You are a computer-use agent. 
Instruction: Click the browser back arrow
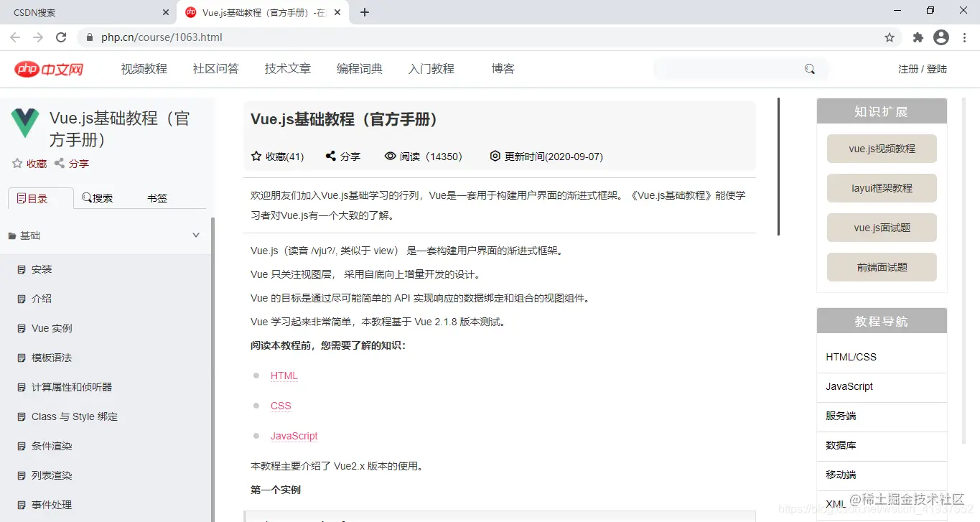pos(16,37)
